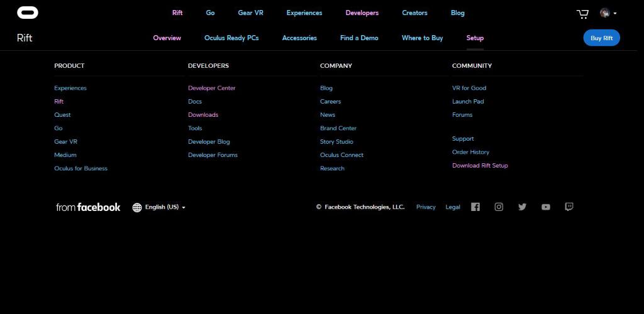Screen dimensions: 644x314
Task: Open the Launch Pad link
Action: [468, 101]
